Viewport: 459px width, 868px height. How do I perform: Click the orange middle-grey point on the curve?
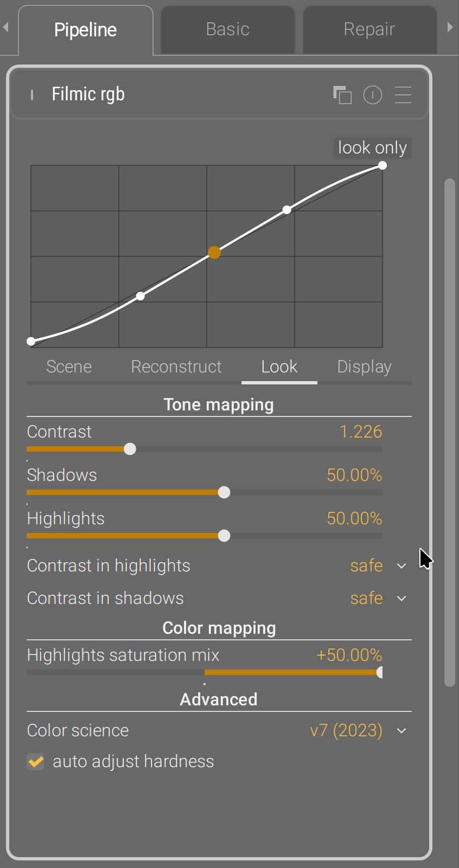point(214,253)
